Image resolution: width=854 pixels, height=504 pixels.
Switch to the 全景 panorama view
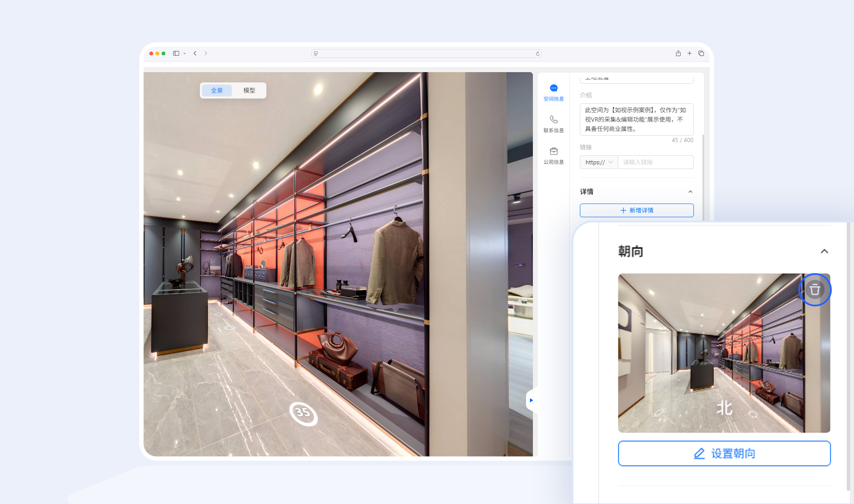click(217, 90)
